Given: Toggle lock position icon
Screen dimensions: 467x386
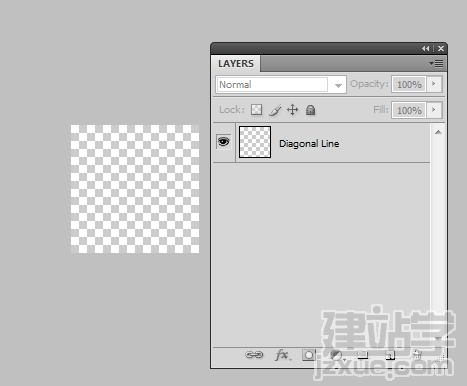Looking at the screenshot, I should click(x=292, y=110).
